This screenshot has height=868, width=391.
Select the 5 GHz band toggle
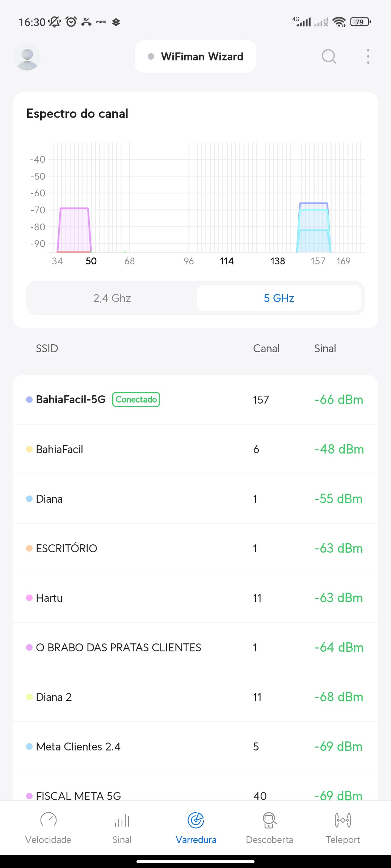coord(279,298)
